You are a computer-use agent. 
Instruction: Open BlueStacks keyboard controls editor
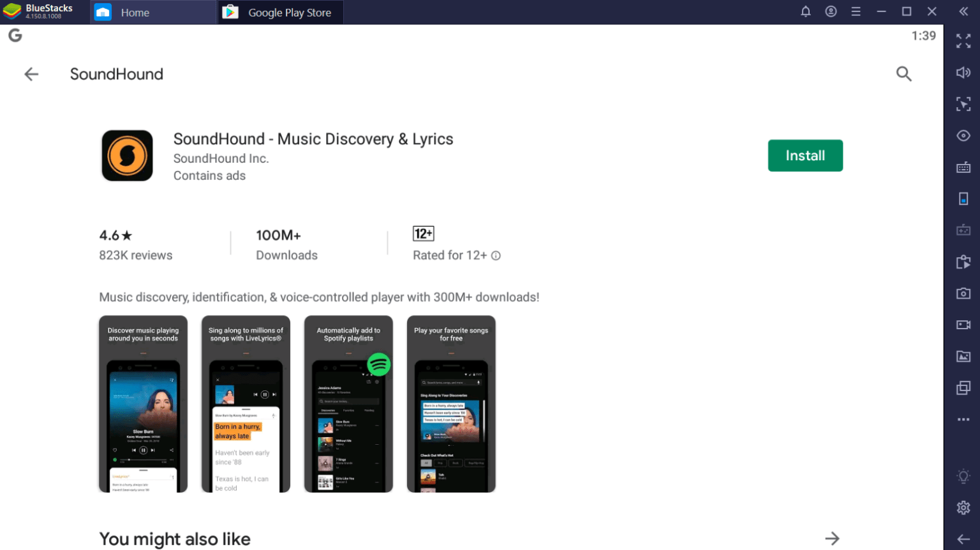tap(963, 167)
